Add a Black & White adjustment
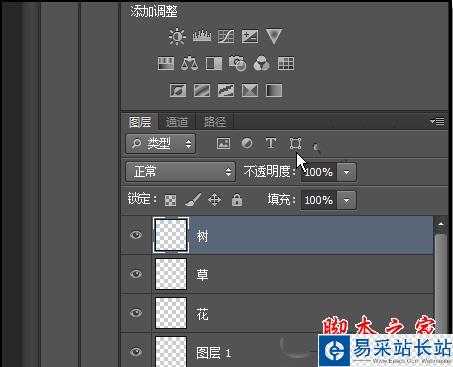 pos(214,63)
